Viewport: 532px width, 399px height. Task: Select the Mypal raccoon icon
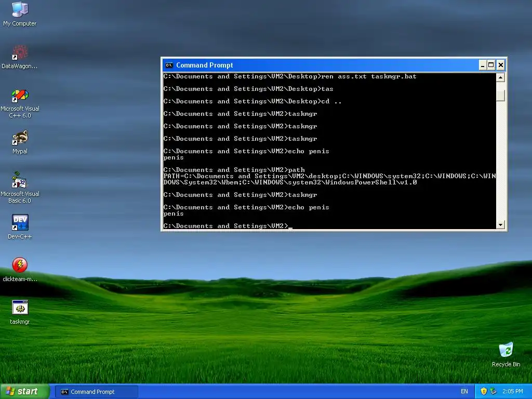(x=20, y=142)
